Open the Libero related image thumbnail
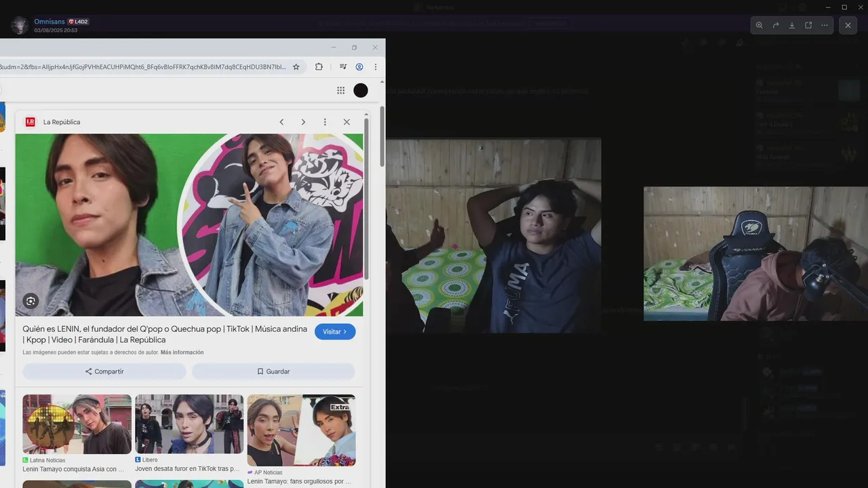 click(x=189, y=424)
